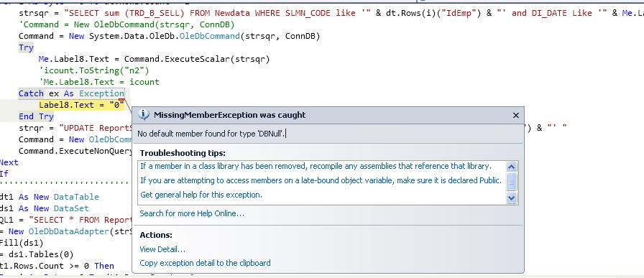
Task: Open Search for more Help Online link
Action: [x=192, y=213]
